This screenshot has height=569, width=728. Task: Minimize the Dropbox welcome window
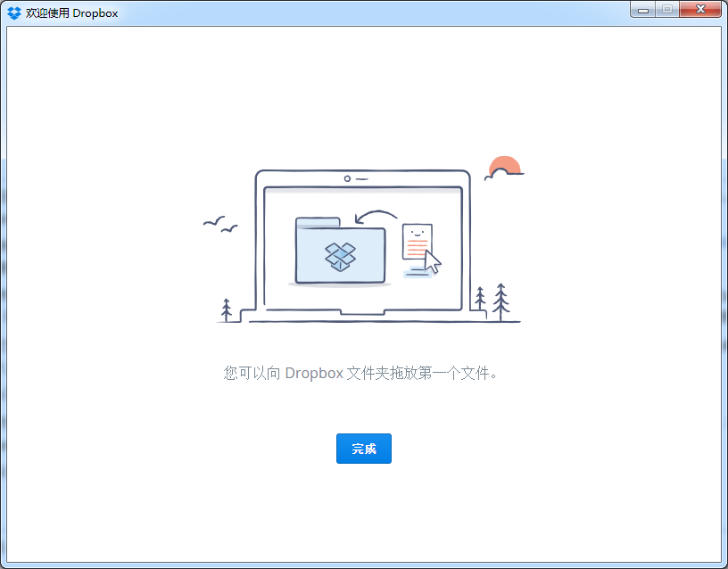[x=642, y=9]
